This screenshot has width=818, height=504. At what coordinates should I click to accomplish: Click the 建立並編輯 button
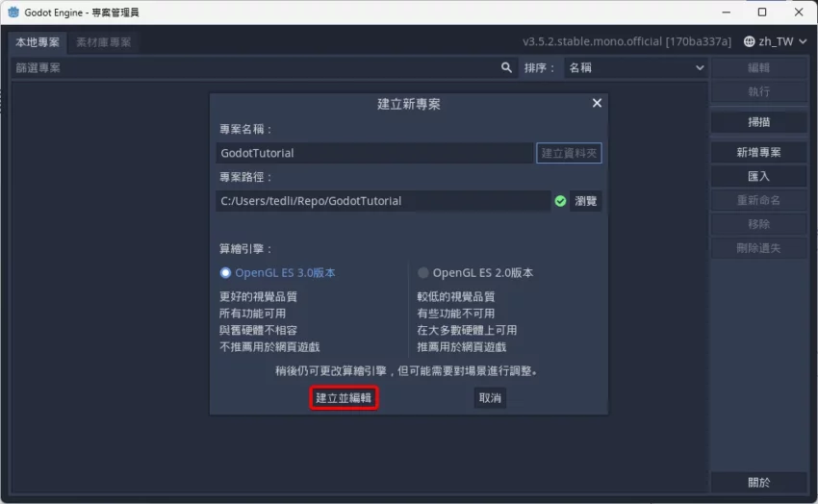[x=344, y=398]
